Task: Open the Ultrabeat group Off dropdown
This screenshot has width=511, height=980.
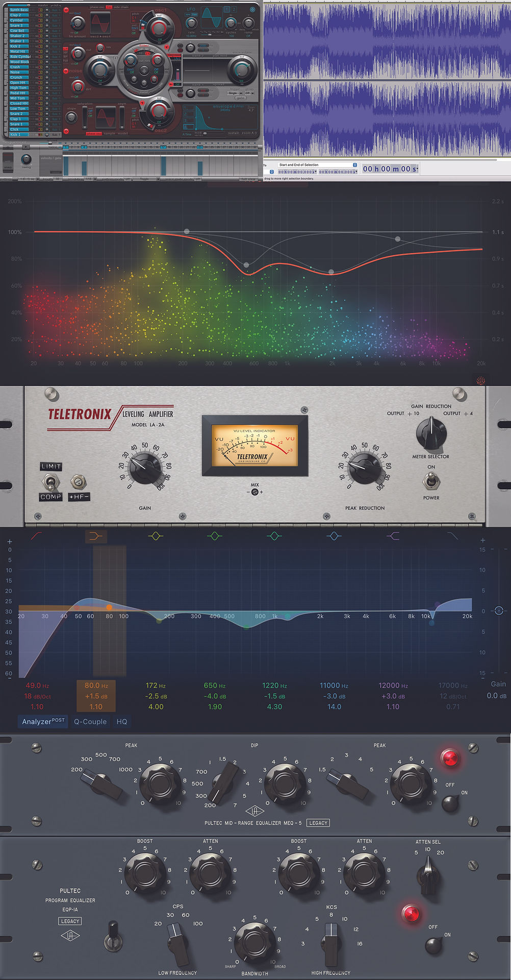Action: click(x=249, y=93)
